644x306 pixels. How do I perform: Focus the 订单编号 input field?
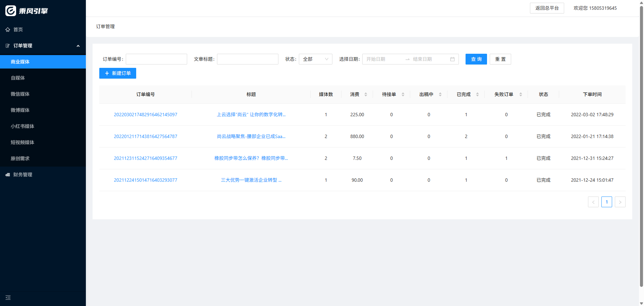(156, 59)
